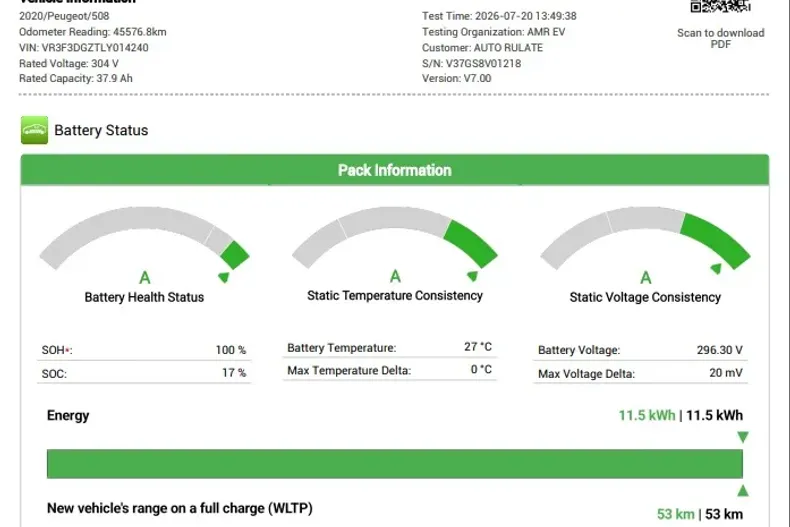This screenshot has height=527, width=790.
Task: Click the green car Battery Status icon
Action: (34, 130)
